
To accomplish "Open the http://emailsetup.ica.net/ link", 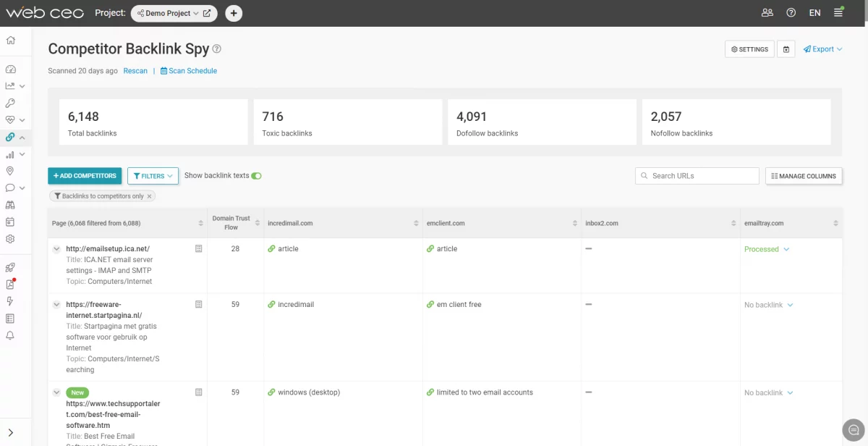I will click(x=108, y=249).
